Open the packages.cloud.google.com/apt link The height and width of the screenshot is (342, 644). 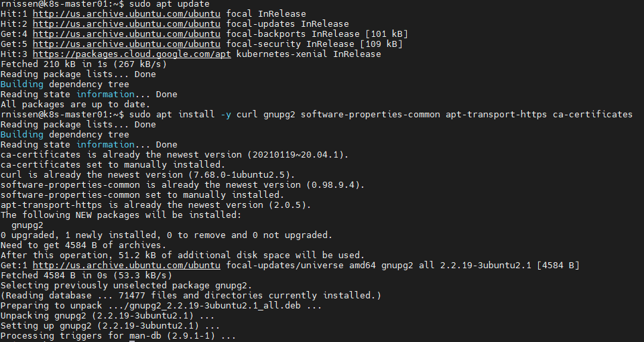(131, 54)
